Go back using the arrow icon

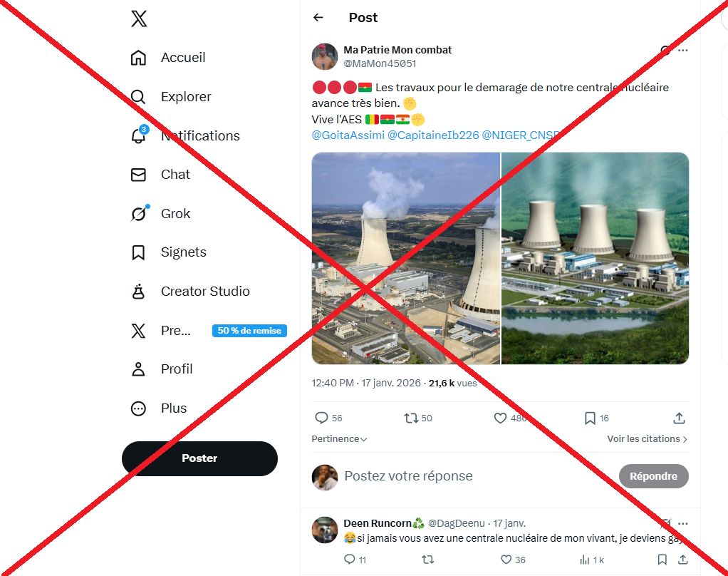pyautogui.click(x=318, y=18)
